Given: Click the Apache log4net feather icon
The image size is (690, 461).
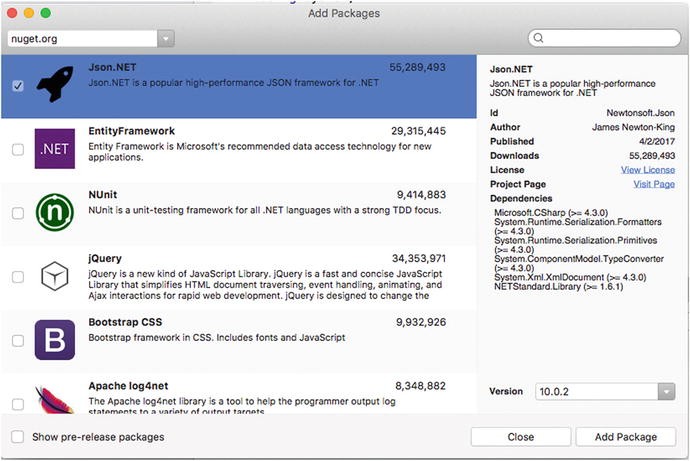Looking at the screenshot, I should tap(55, 399).
